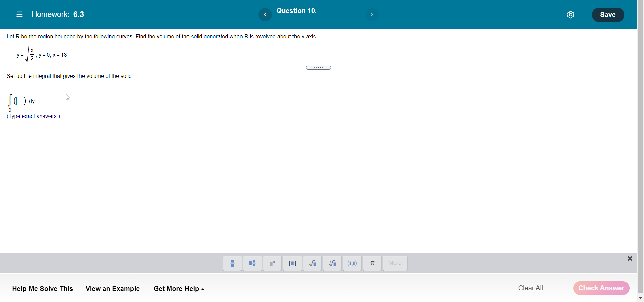The height and width of the screenshot is (302, 644).
Task: Insert a square root symbol
Action: [x=312, y=263]
